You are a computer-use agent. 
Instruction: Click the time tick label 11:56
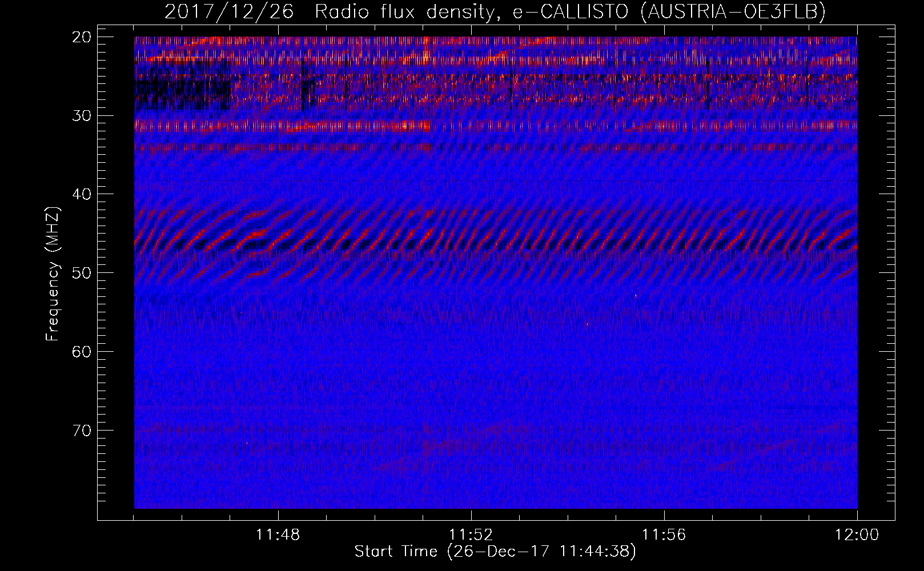(664, 535)
